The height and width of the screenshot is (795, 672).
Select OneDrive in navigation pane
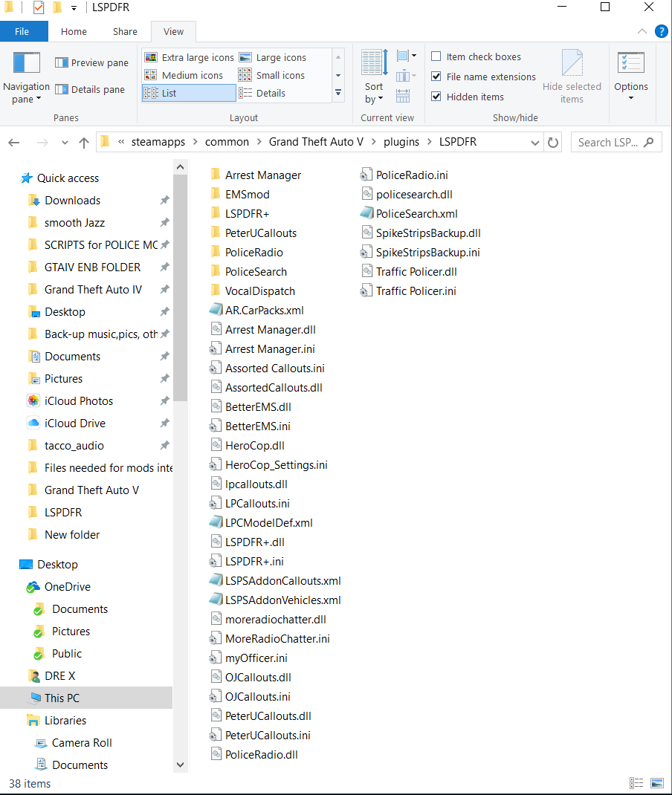(x=67, y=587)
